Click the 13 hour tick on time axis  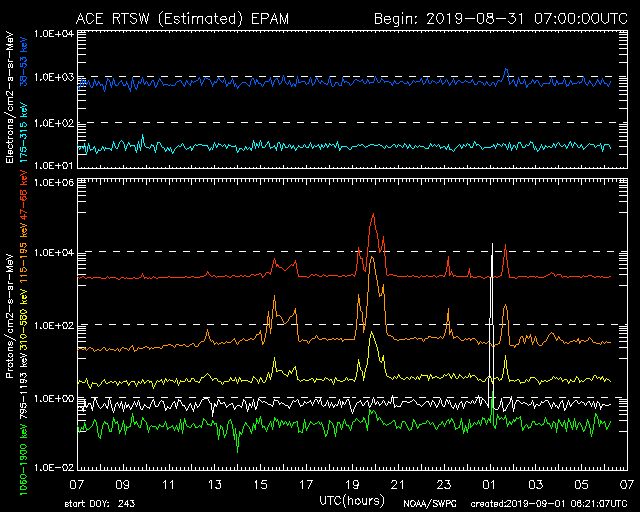[215, 484]
